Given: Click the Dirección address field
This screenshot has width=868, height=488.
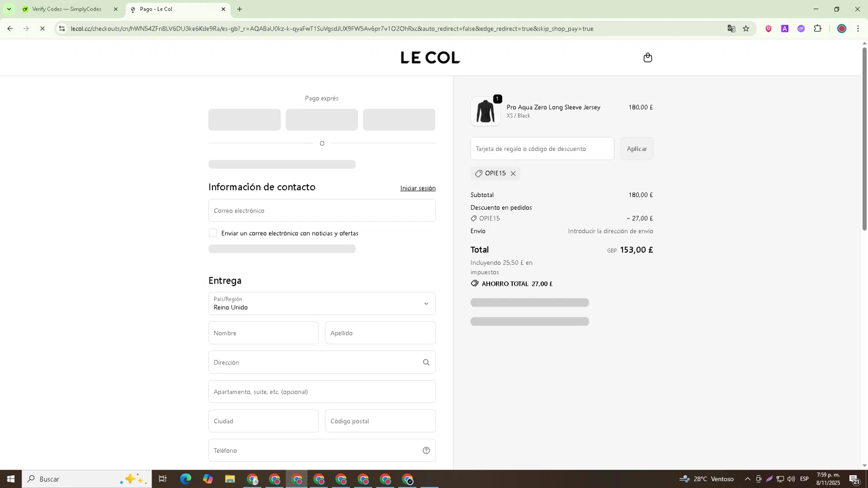Looking at the screenshot, I should click(x=322, y=363).
